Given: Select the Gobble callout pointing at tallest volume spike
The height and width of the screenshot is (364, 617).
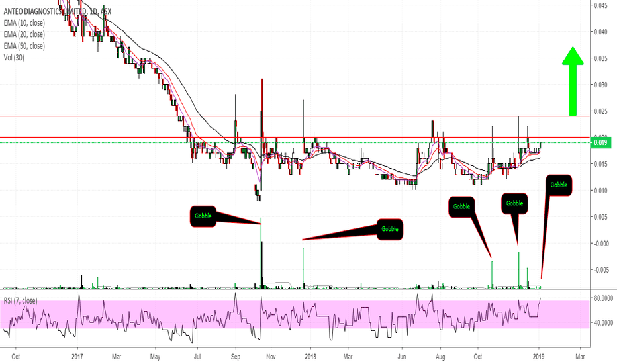Looking at the screenshot, I should coord(203,216).
